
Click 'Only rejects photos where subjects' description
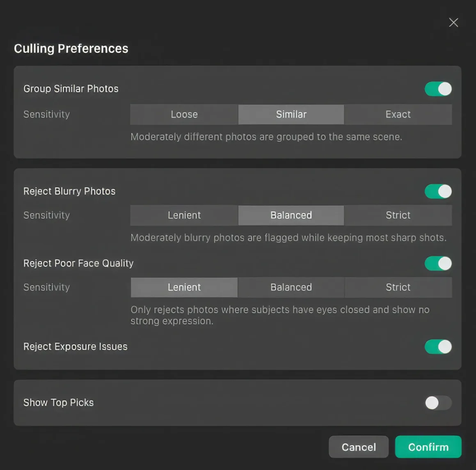280,315
